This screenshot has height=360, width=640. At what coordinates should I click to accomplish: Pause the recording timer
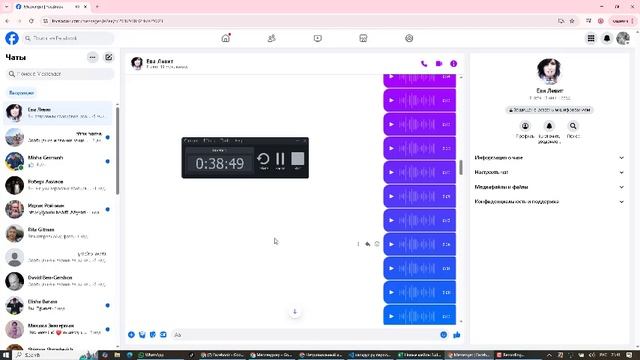point(280,159)
